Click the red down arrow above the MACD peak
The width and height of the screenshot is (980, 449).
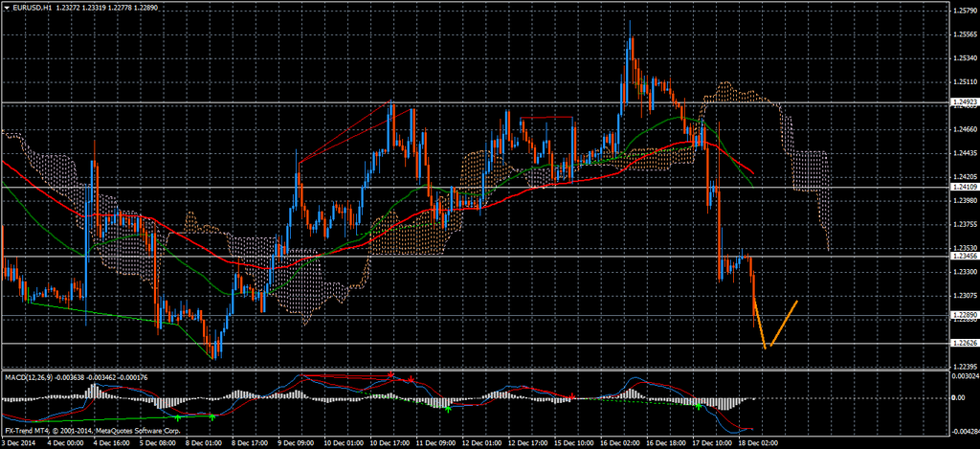[x=391, y=374]
